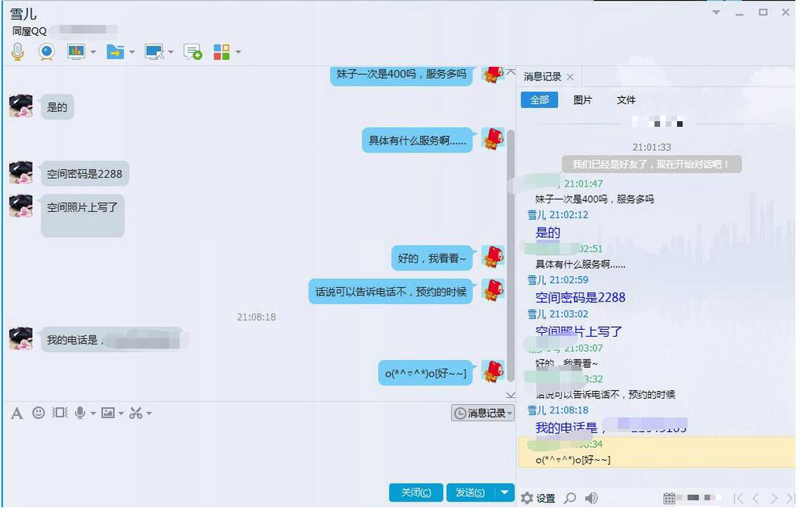Search chat history with the magnifier icon
Screen dimensions: 801x532
pos(570,497)
